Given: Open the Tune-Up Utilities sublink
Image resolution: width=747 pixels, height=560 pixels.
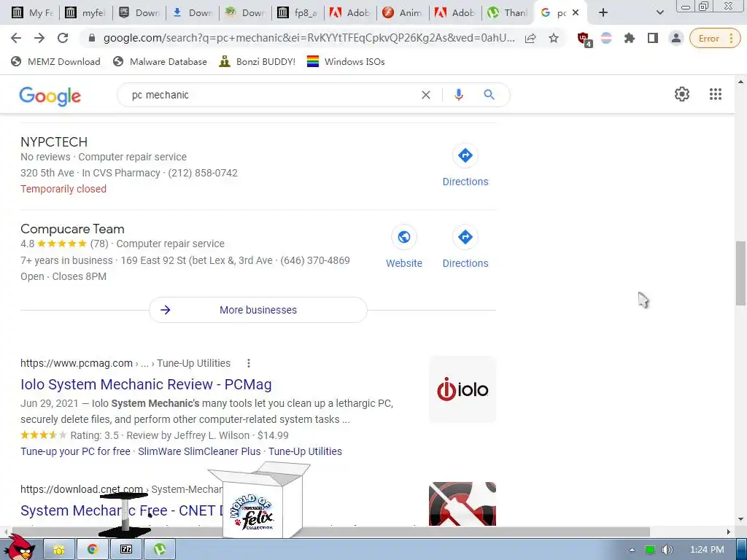Looking at the screenshot, I should (x=305, y=451).
